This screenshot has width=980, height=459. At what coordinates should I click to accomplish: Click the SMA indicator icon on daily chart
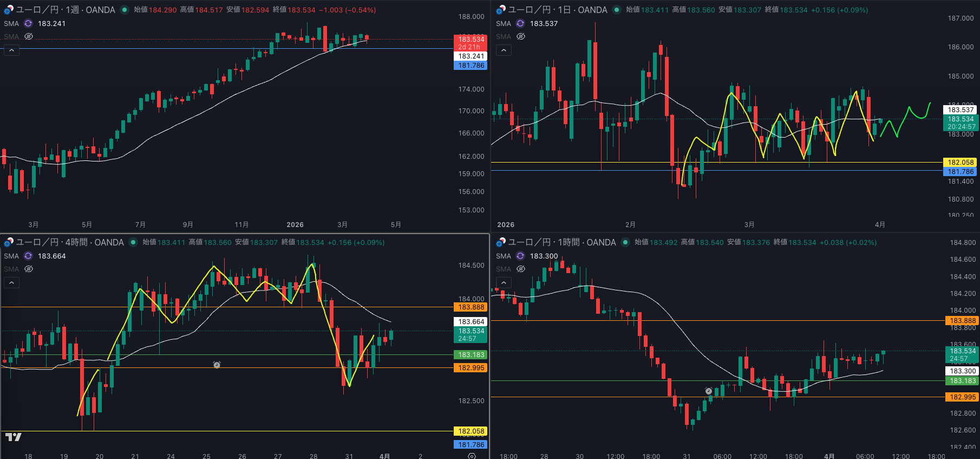pos(520,23)
